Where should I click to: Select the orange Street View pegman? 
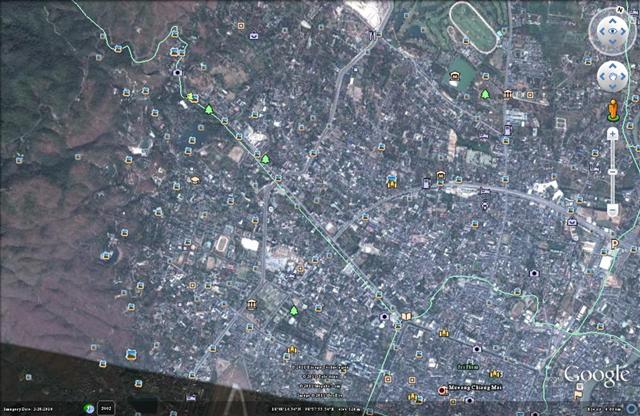tap(613, 110)
